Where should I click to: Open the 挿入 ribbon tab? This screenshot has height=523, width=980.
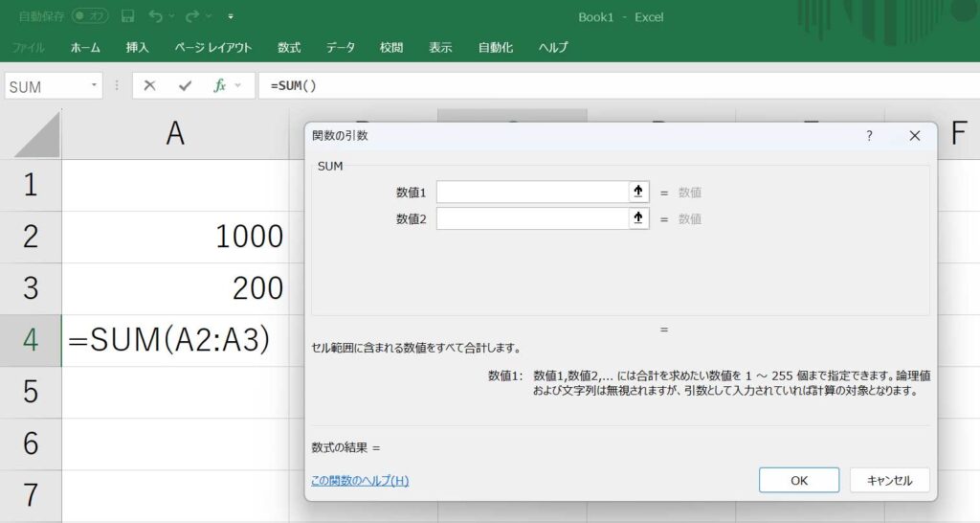(x=137, y=47)
